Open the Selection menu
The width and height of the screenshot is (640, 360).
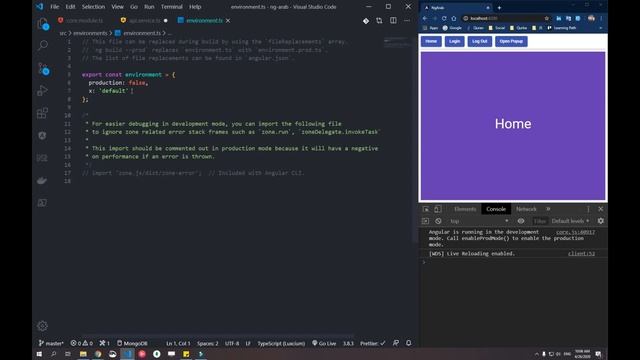(93, 7)
